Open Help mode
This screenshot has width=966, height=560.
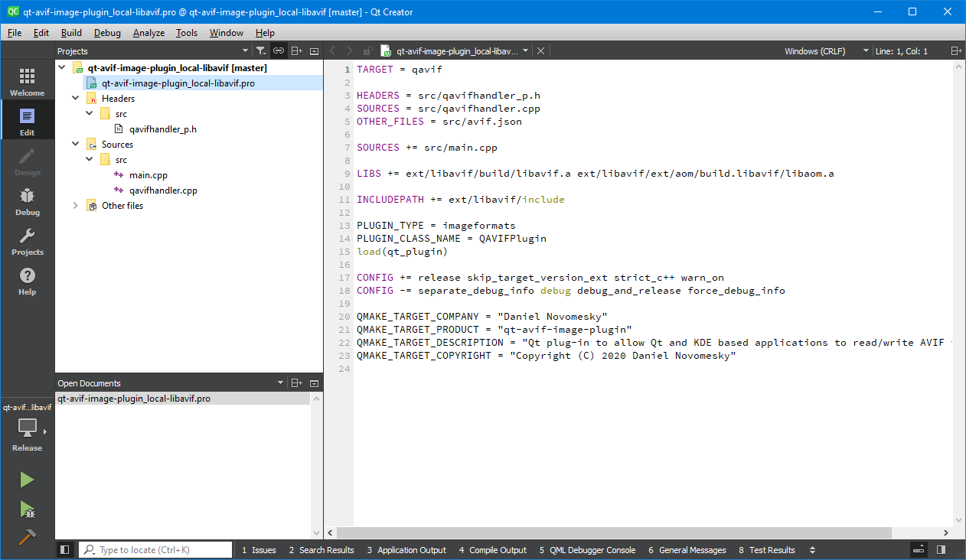pyautogui.click(x=27, y=280)
